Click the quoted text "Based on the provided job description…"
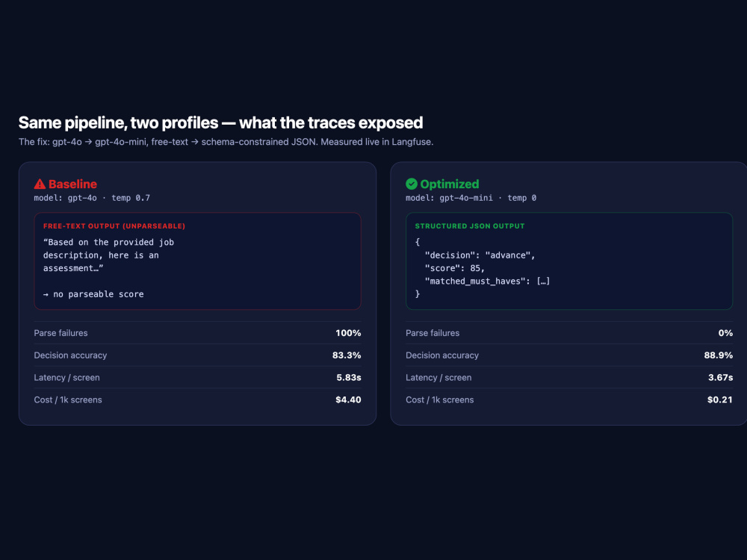This screenshot has width=747, height=560. 108,255
